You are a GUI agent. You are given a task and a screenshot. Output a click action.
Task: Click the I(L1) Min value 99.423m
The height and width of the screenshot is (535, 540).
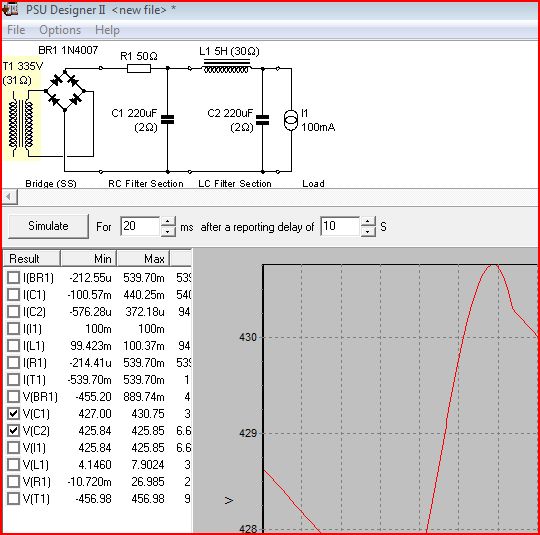pos(91,346)
